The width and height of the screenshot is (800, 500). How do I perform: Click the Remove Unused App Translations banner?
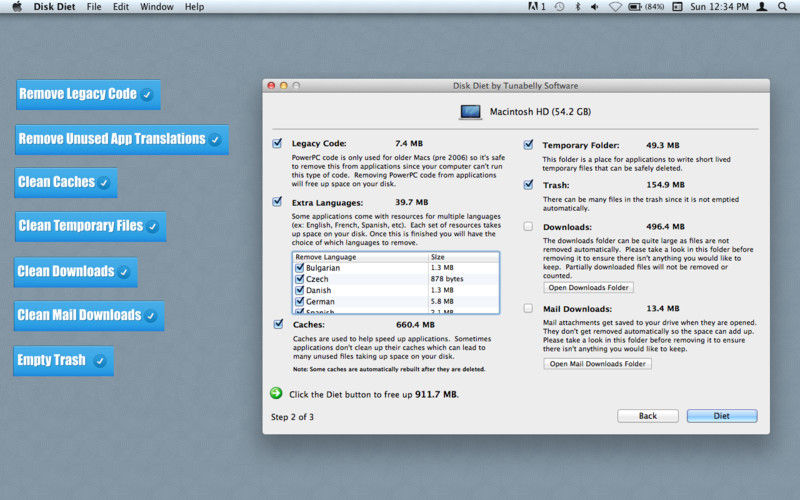(x=121, y=139)
